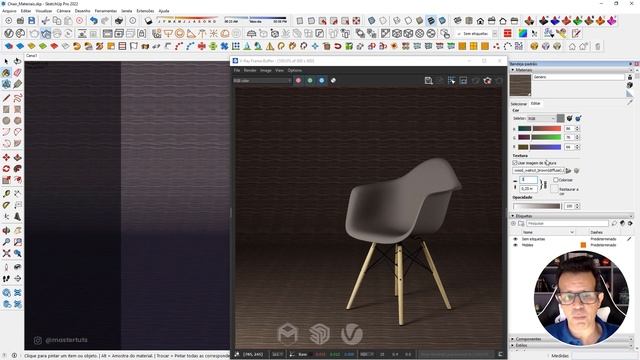The height and width of the screenshot is (360, 640).
Task: Toggle green channel in V-Ray frame buffer
Action: pyautogui.click(x=310, y=81)
